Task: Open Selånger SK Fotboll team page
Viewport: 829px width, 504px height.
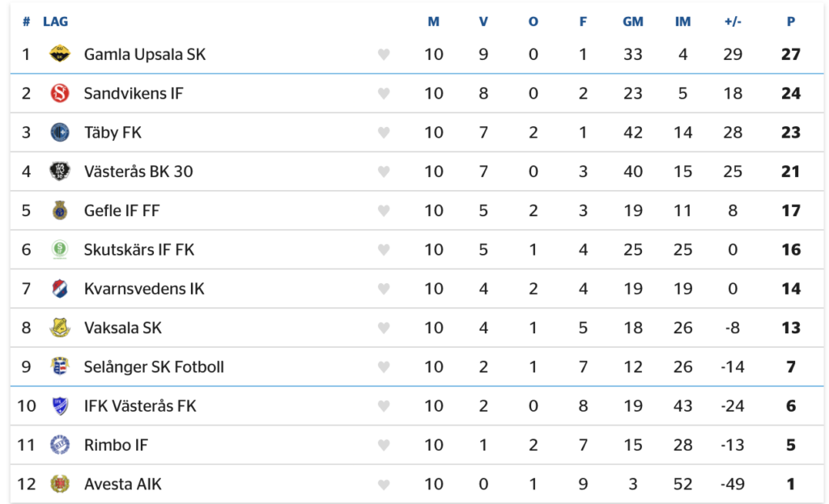Action: (x=154, y=366)
